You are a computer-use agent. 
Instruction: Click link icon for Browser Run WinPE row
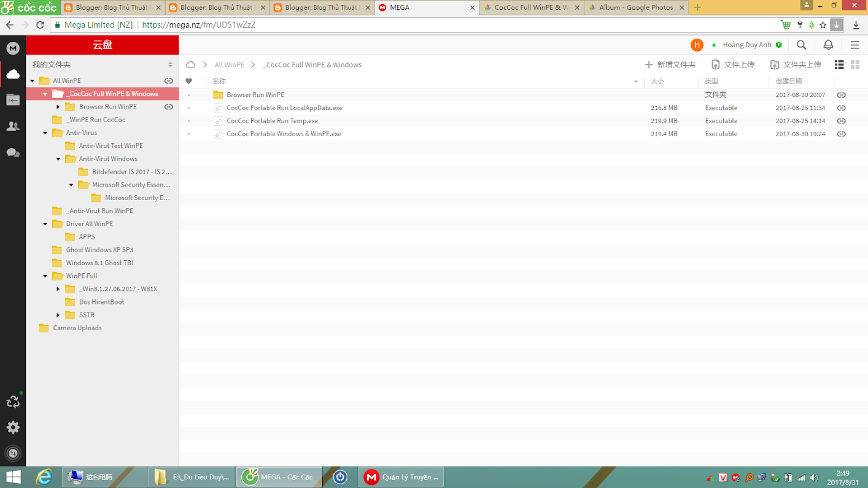841,95
